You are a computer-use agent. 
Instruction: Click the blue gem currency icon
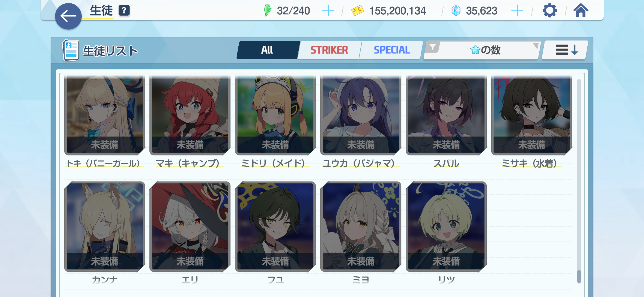[456, 11]
